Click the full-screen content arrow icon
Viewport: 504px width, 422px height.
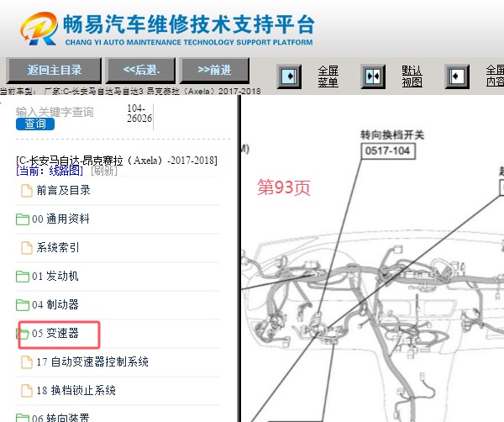pyautogui.click(x=457, y=76)
